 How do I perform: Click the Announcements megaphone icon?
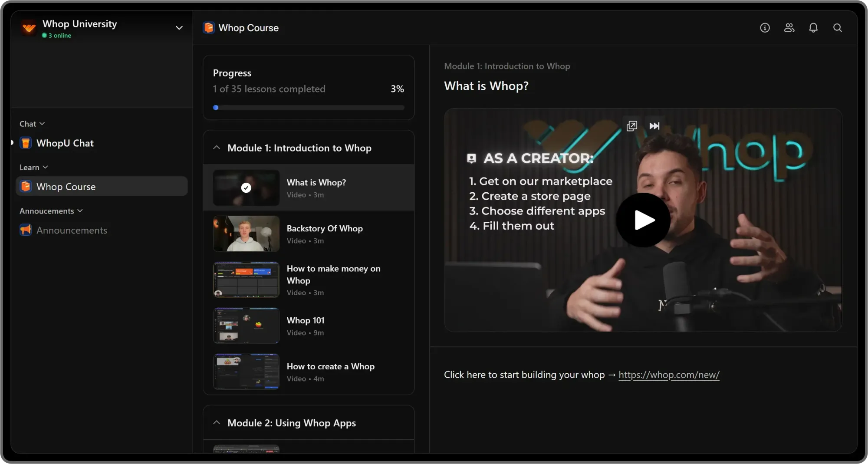click(x=26, y=230)
